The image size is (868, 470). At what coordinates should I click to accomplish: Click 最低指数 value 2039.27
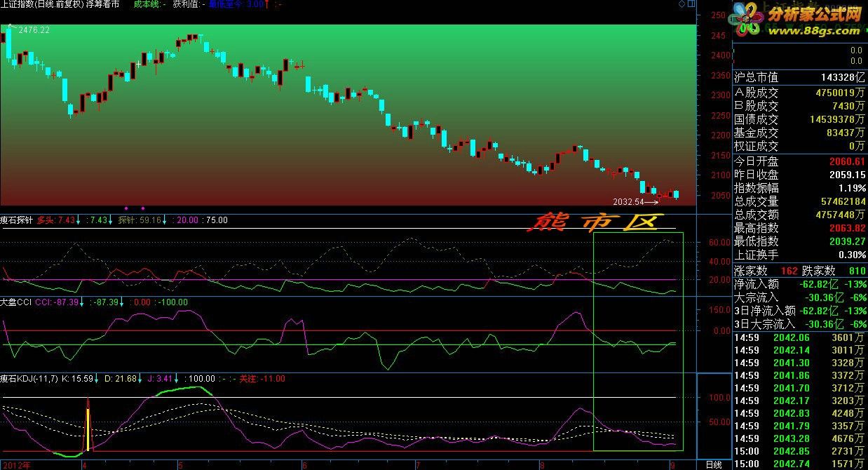848,241
